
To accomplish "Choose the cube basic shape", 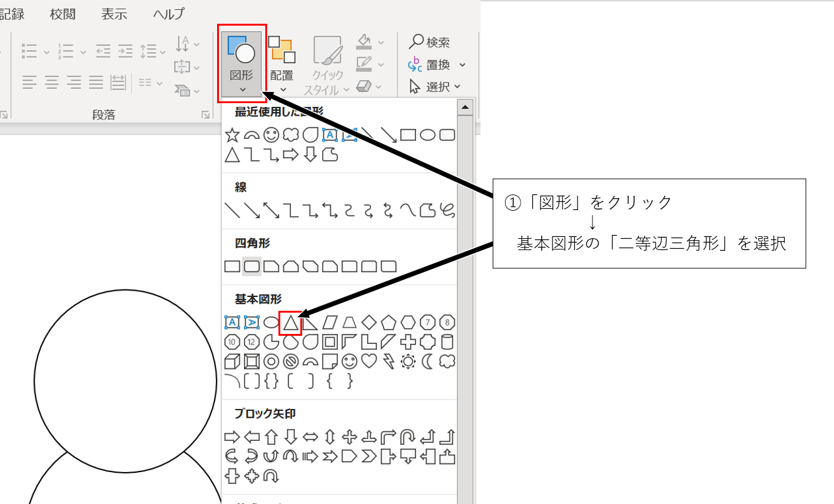I will (232, 361).
